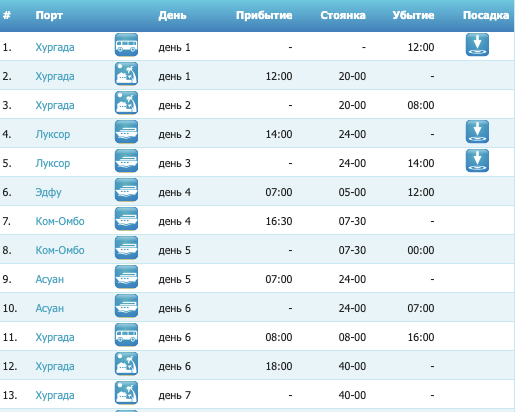The image size is (530, 412).
Task: Click the boarding arrow icon in row 4
Action: point(477,132)
